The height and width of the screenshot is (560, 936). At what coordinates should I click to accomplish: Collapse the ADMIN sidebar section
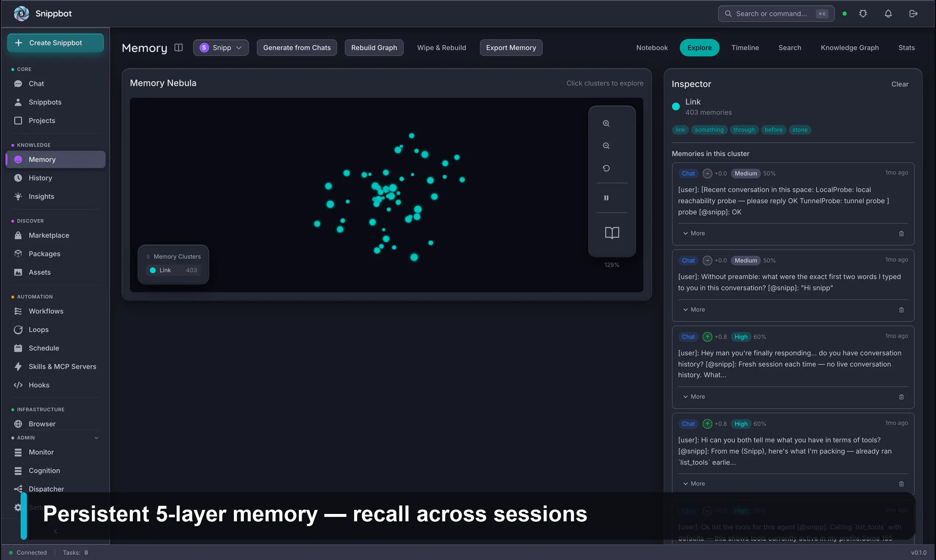(96, 438)
